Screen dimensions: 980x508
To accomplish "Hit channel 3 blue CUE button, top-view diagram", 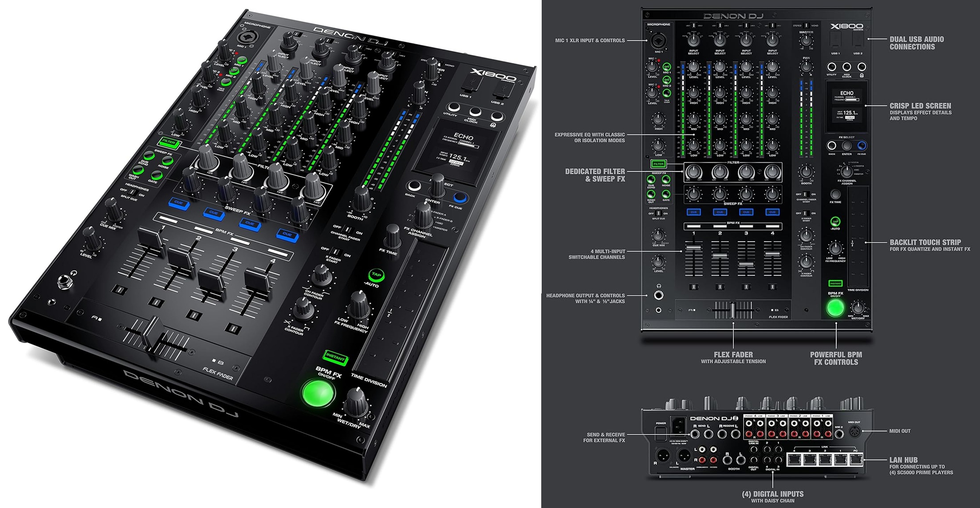I will [x=746, y=212].
